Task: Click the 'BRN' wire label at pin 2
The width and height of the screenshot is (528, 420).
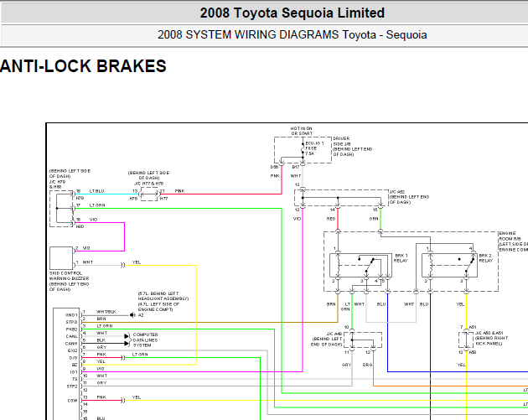Action: [101, 319]
